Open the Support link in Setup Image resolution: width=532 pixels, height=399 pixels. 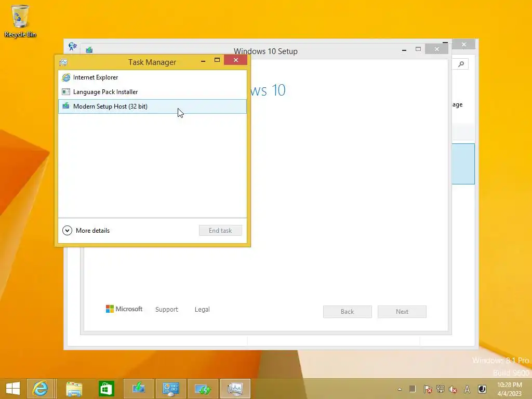(167, 310)
